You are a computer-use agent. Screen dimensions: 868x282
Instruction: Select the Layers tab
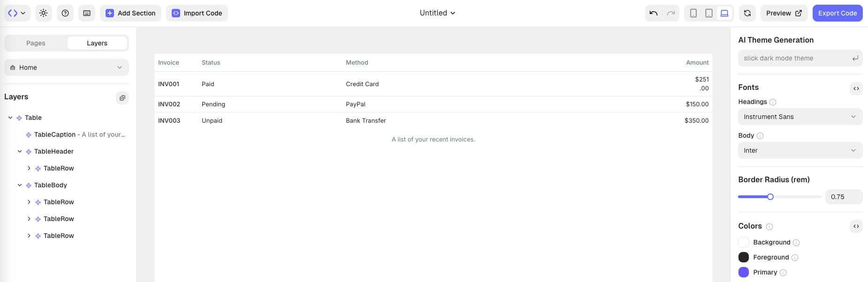tap(97, 43)
